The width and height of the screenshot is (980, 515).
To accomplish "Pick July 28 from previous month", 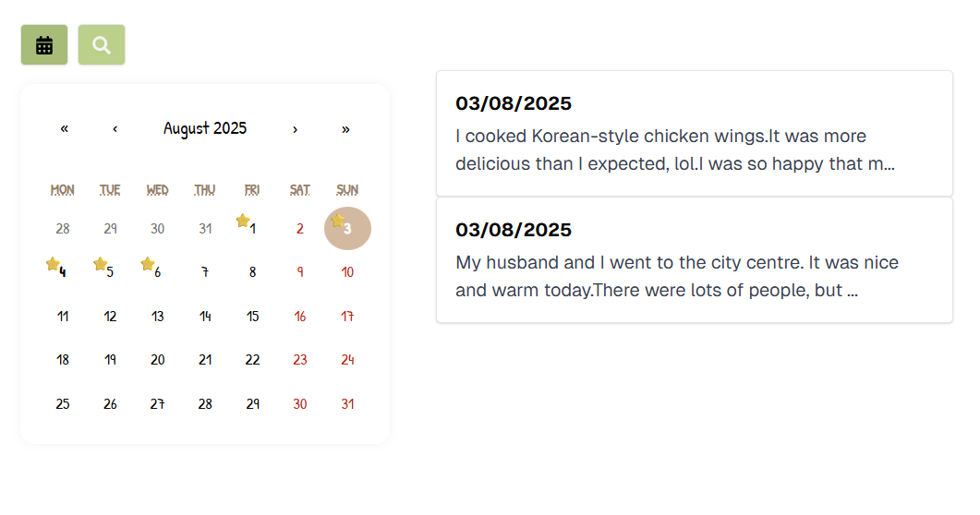I will [63, 229].
